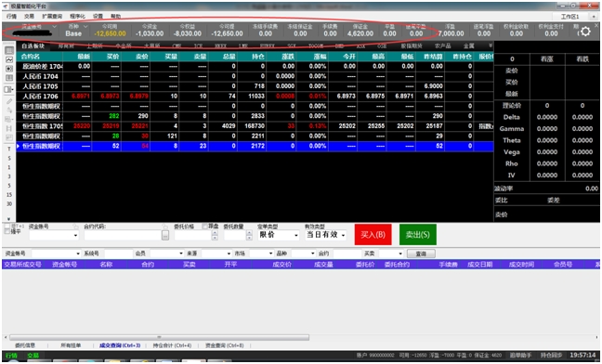Enable the checkbox next to 委托价格

tap(205, 227)
